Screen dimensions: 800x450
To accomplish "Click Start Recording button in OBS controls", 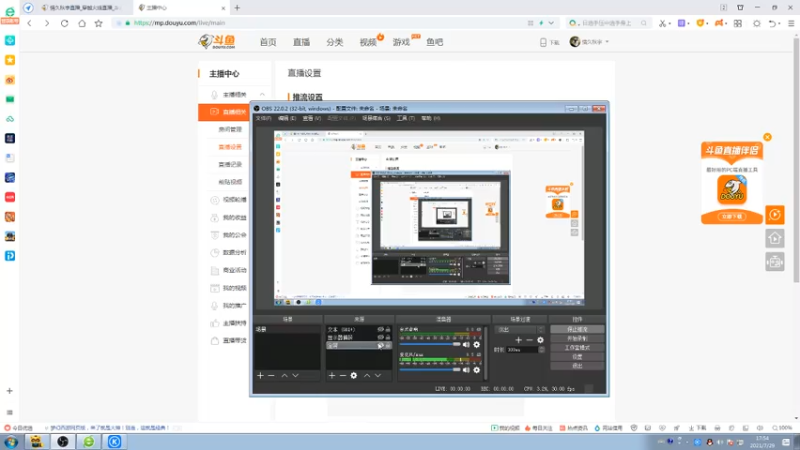I will tap(577, 339).
